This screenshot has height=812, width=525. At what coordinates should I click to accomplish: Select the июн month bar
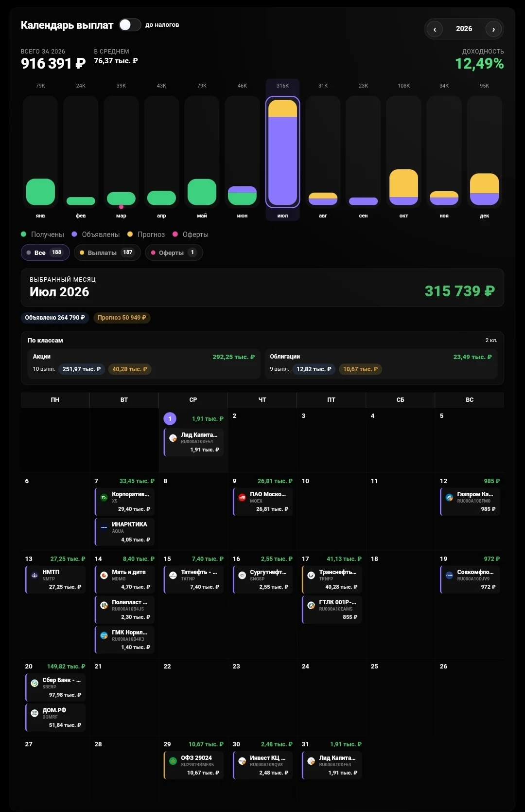(242, 152)
